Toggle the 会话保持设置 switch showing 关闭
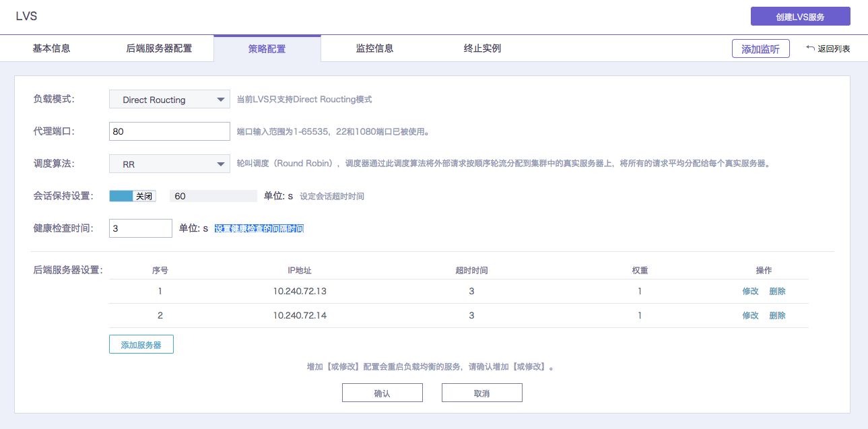868x429 pixels. 133,196
